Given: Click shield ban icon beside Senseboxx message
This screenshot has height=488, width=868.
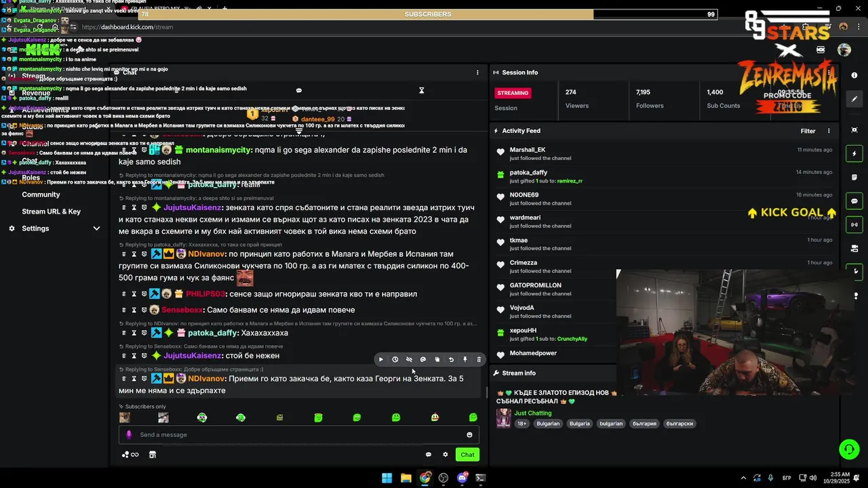Looking at the screenshot, I should point(144,310).
